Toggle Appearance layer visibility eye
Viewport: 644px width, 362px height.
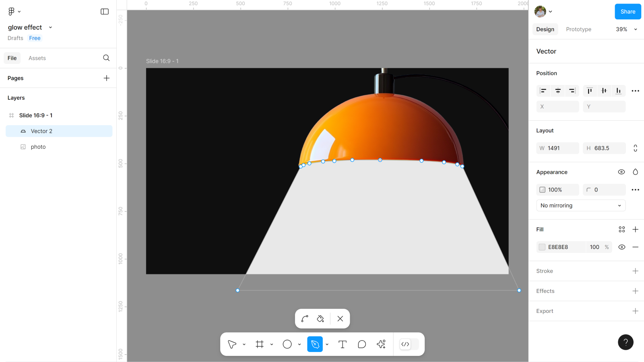621,172
